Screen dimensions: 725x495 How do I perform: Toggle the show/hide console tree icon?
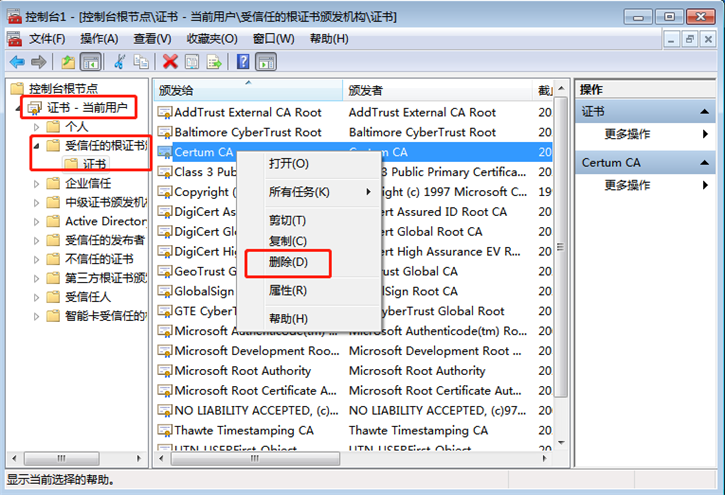pos(90,62)
